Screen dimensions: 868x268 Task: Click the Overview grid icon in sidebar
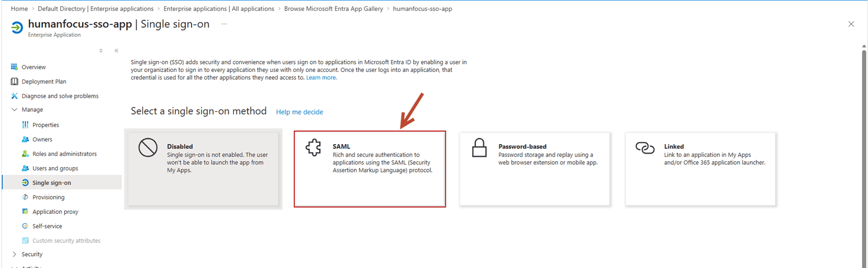(x=14, y=67)
